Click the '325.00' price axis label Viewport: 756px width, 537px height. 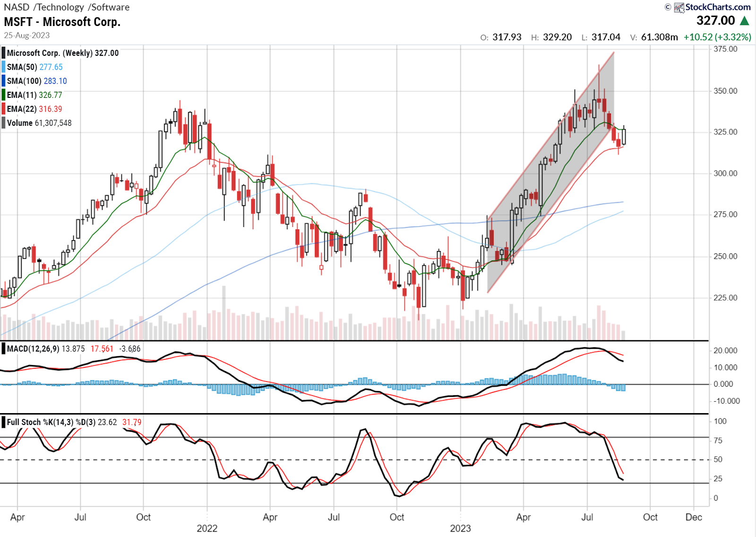725,132
